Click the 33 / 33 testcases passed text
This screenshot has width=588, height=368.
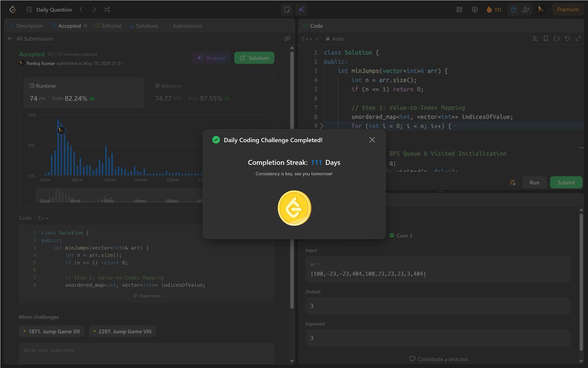pyautogui.click(x=72, y=54)
